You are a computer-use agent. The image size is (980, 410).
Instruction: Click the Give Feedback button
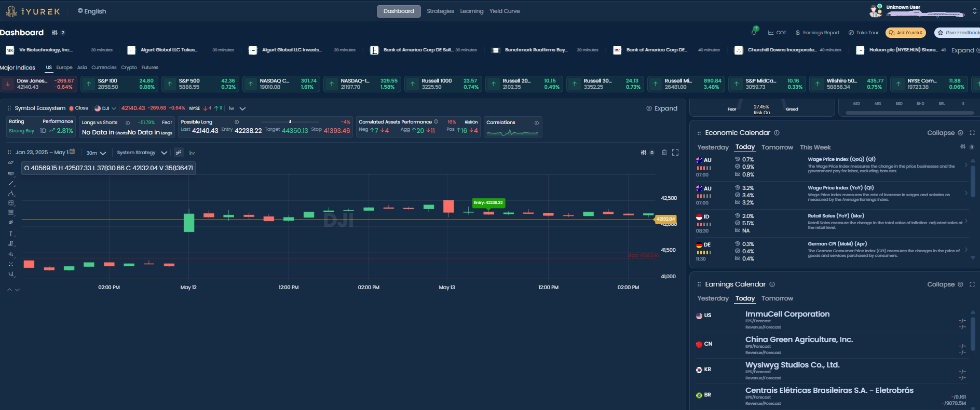pos(958,33)
